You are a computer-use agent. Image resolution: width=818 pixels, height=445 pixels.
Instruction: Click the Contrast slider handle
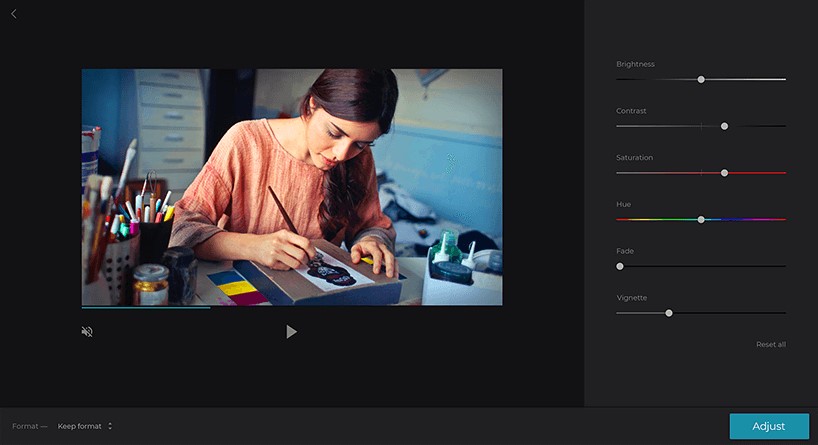tap(724, 126)
